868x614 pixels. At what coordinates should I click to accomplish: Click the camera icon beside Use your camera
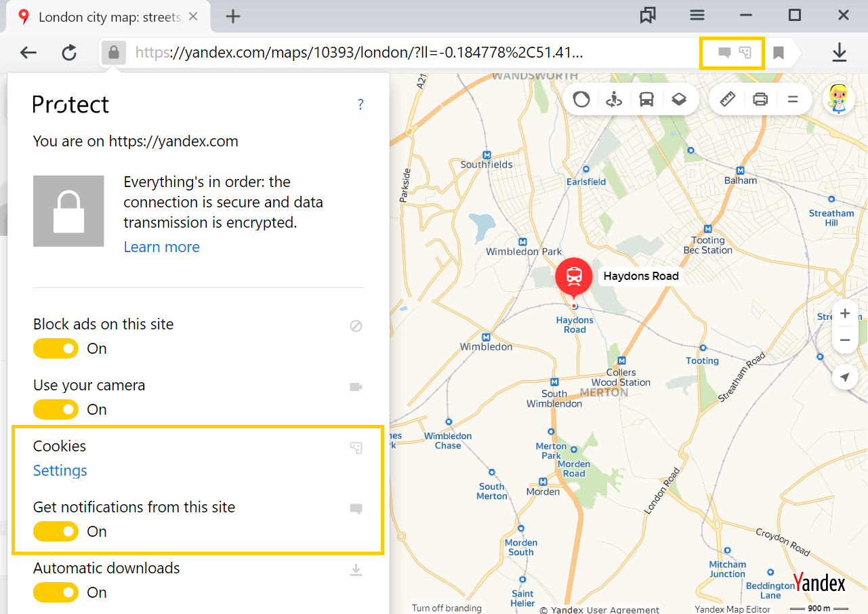click(x=356, y=387)
